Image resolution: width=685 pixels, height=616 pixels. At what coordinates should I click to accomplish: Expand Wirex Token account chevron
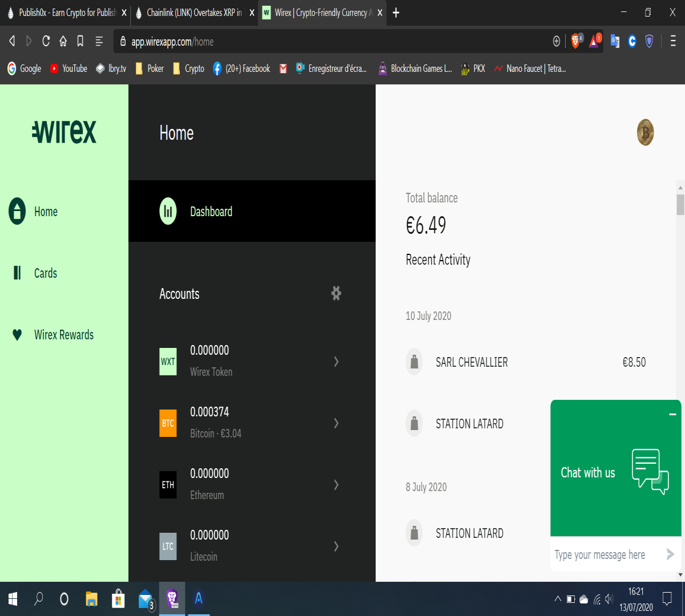[336, 362]
